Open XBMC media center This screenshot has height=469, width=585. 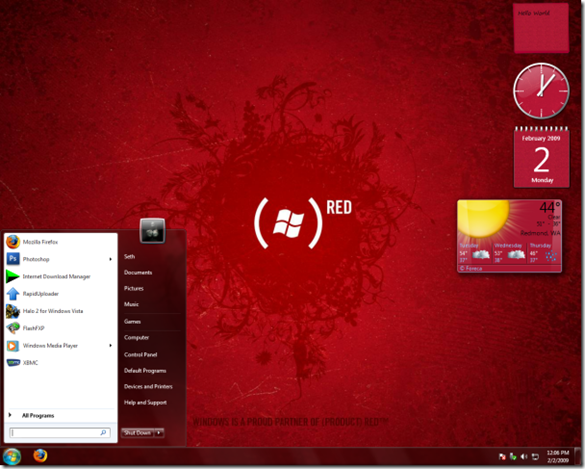pos(60,362)
